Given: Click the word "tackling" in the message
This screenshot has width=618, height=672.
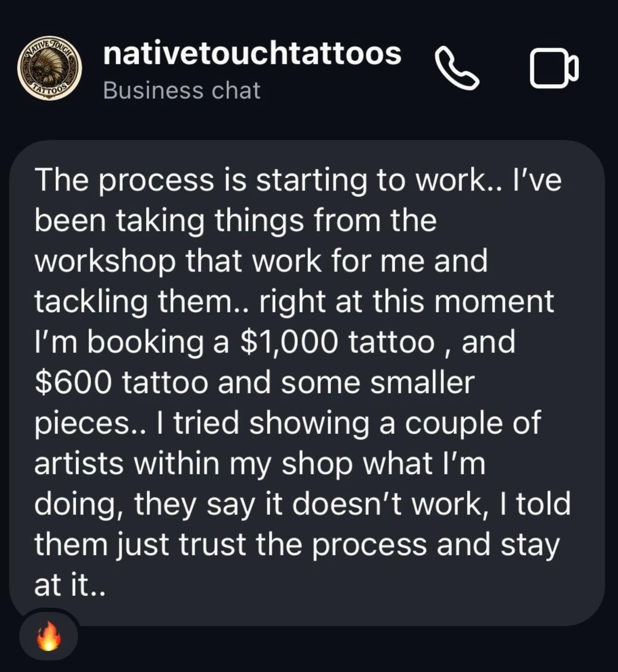Looking at the screenshot, I should coord(91,302).
